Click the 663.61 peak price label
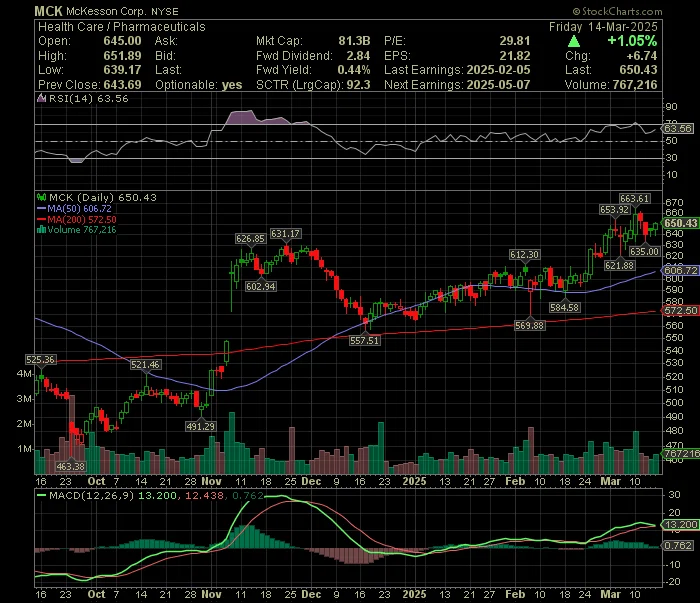The width and height of the screenshot is (700, 603). [634, 199]
